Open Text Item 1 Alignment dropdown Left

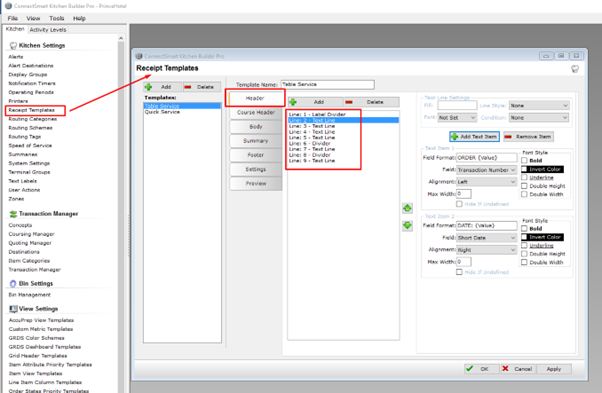[x=486, y=182]
